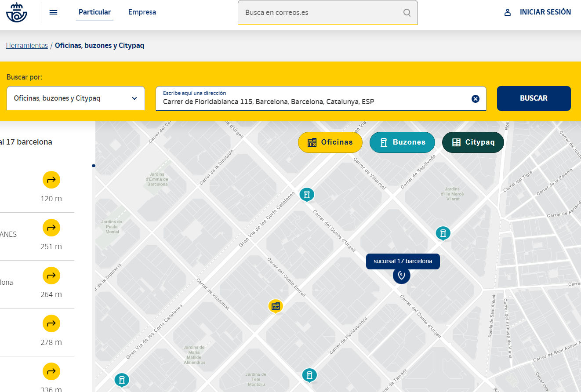
Task: Click the Correos logo
Action: pos(17,12)
